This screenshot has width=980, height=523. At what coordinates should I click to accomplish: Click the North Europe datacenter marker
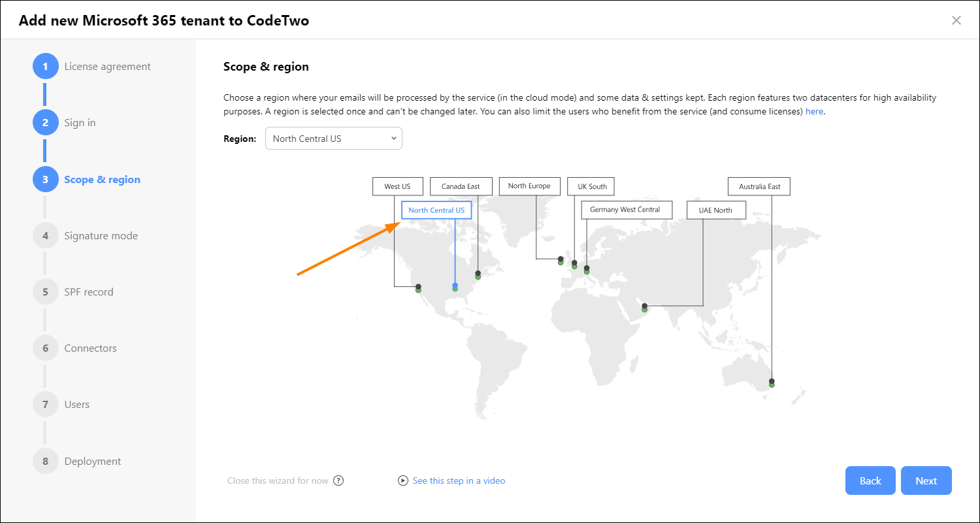(561, 261)
